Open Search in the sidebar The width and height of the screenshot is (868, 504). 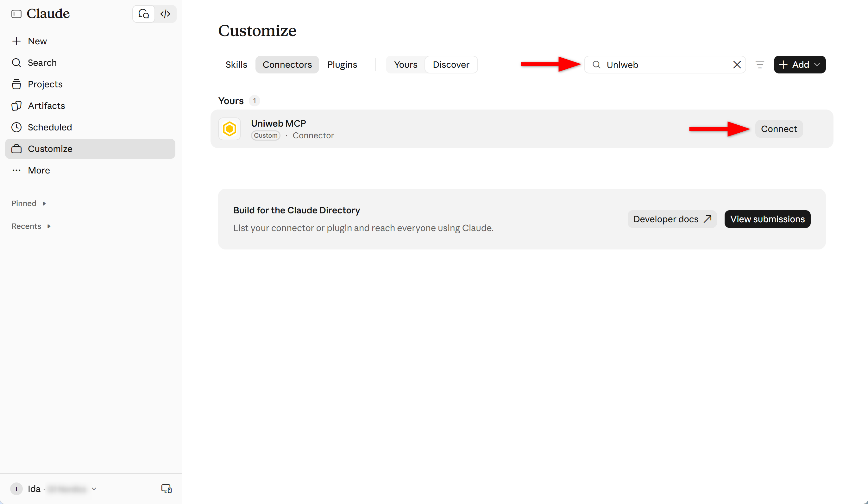click(x=90, y=63)
